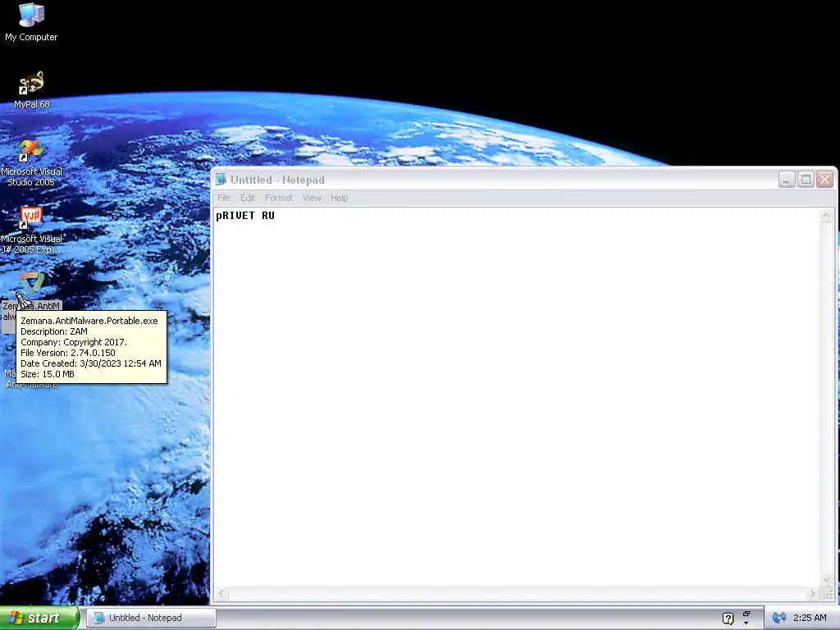The image size is (840, 630).
Task: Close the Notepad window
Action: click(x=825, y=180)
